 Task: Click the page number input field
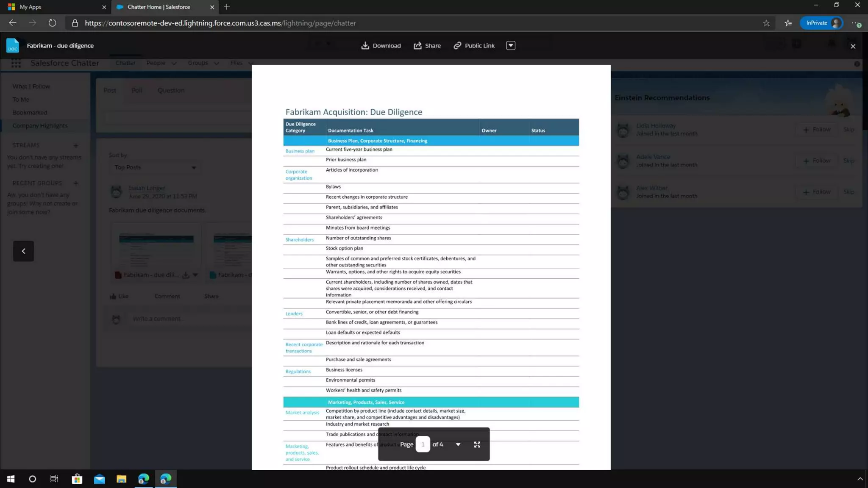[423, 444]
